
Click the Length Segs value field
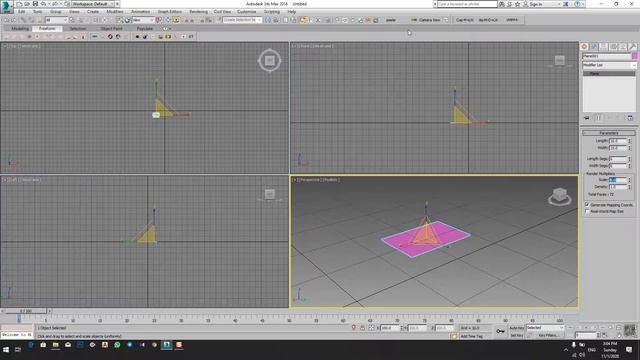(618, 159)
